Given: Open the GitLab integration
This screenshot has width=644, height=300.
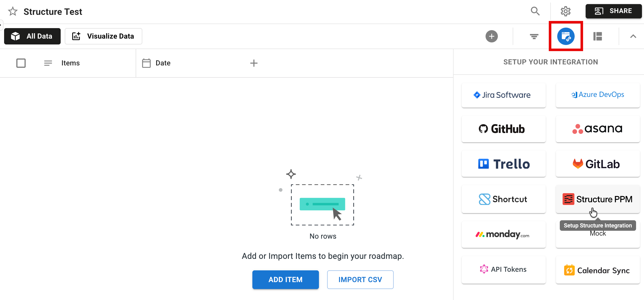Looking at the screenshot, I should pyautogui.click(x=598, y=164).
